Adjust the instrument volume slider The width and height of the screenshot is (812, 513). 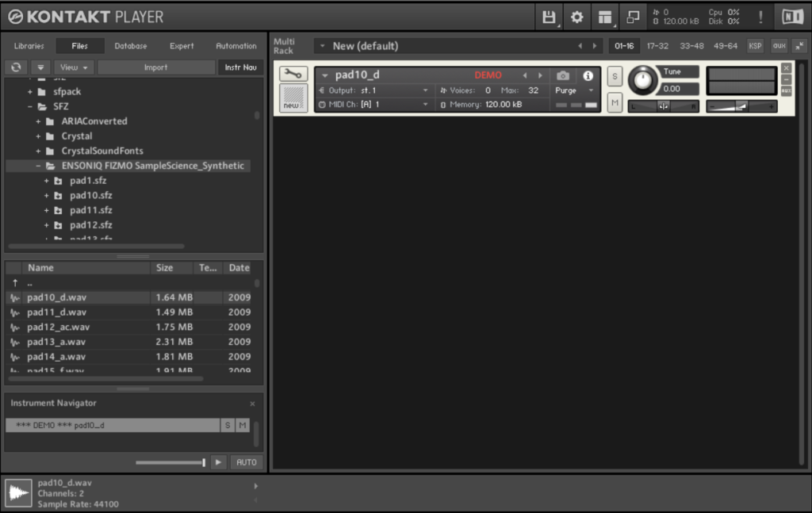pyautogui.click(x=741, y=106)
